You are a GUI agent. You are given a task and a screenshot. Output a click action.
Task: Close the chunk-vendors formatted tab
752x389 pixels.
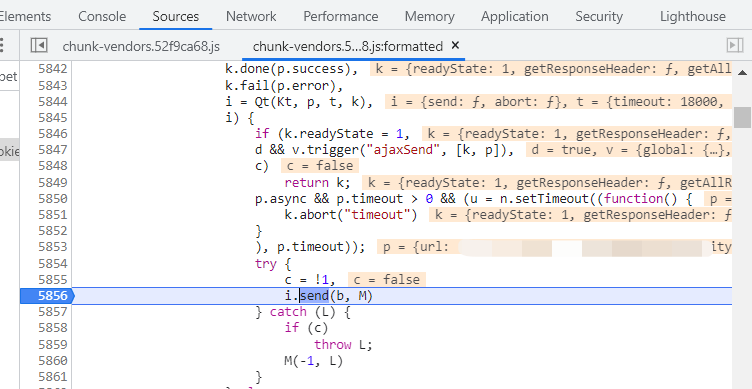[x=456, y=45]
